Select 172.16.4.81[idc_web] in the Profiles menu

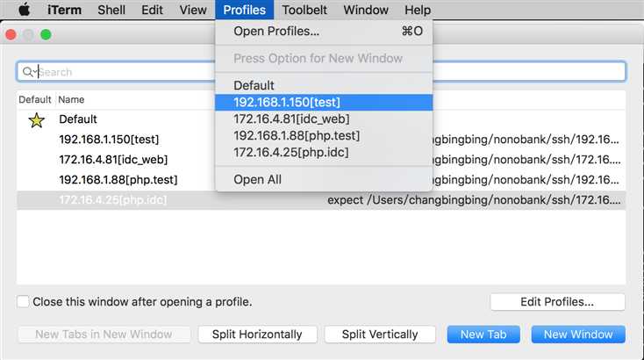[x=324, y=119]
